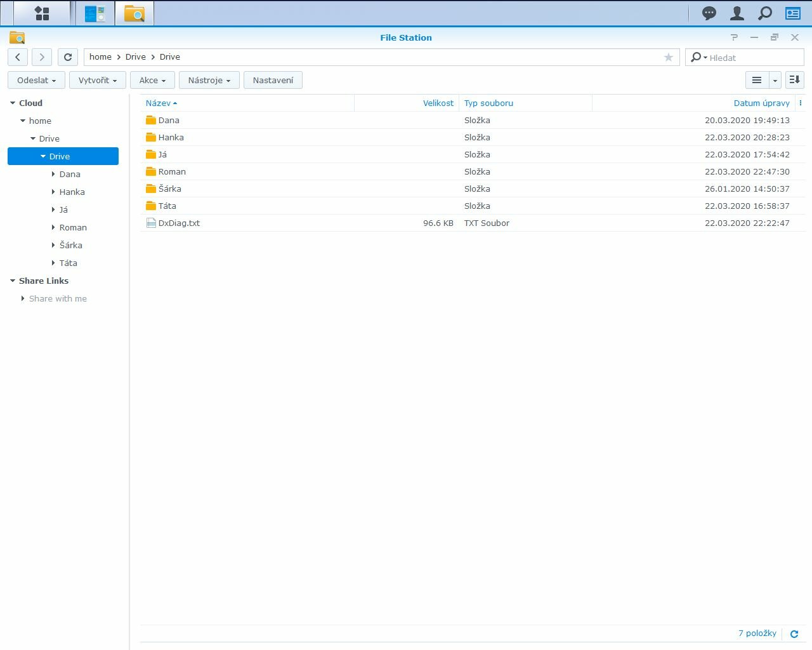The width and height of the screenshot is (812, 650).
Task: Click the notifications speech bubble icon
Action: (x=709, y=13)
